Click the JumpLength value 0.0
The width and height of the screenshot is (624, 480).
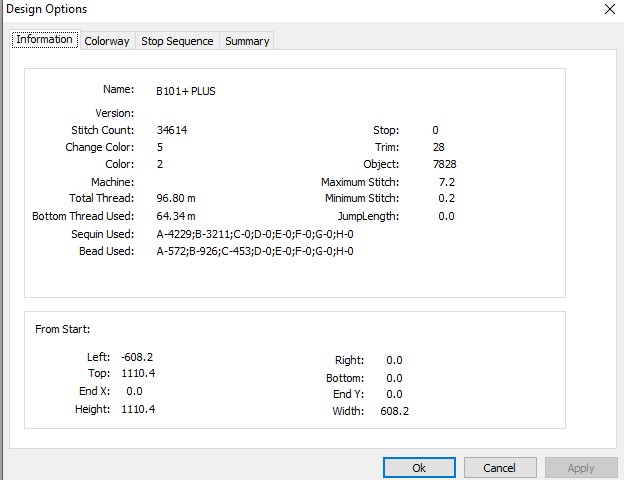[x=446, y=216]
